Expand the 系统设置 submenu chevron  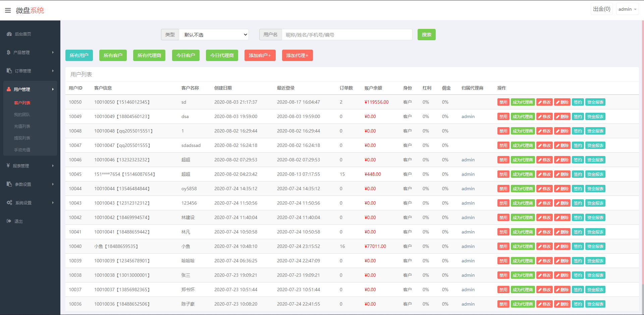pos(53,203)
